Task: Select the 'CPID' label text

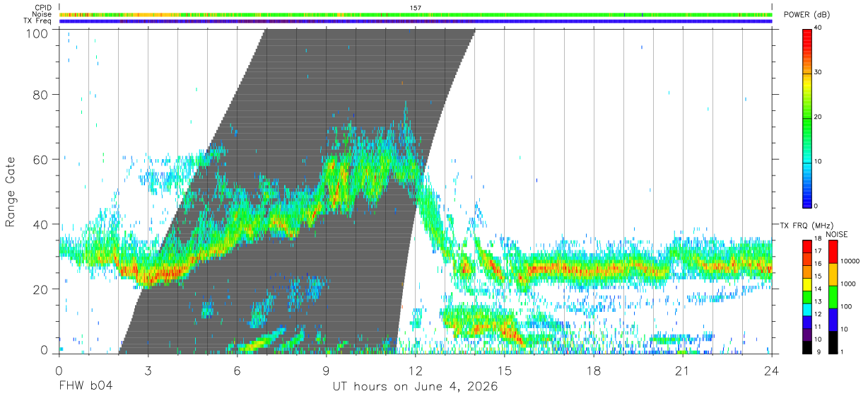Action: [42, 7]
